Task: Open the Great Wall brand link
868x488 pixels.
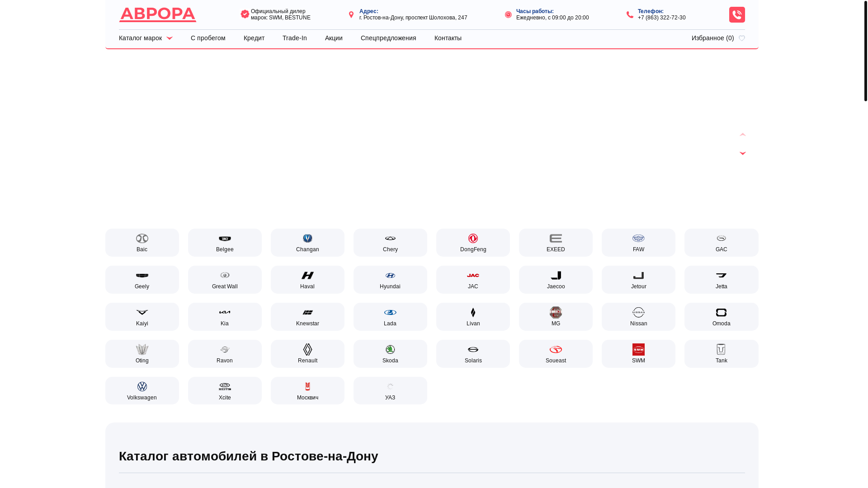Action: (x=225, y=280)
